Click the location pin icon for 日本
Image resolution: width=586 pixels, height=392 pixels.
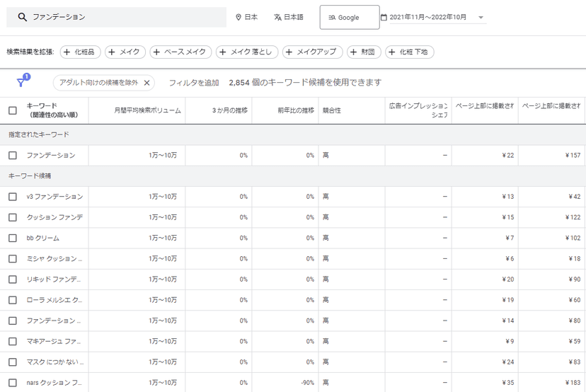(239, 17)
